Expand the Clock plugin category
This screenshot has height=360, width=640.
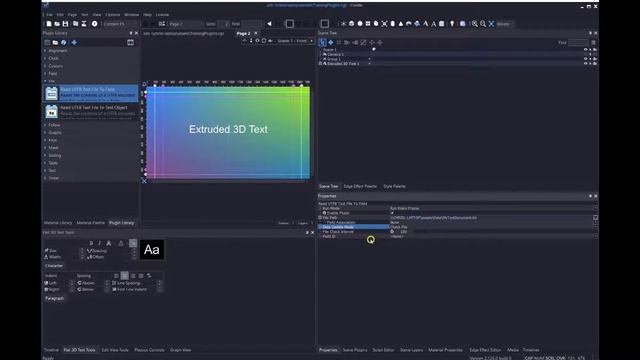pyautogui.click(x=45, y=58)
